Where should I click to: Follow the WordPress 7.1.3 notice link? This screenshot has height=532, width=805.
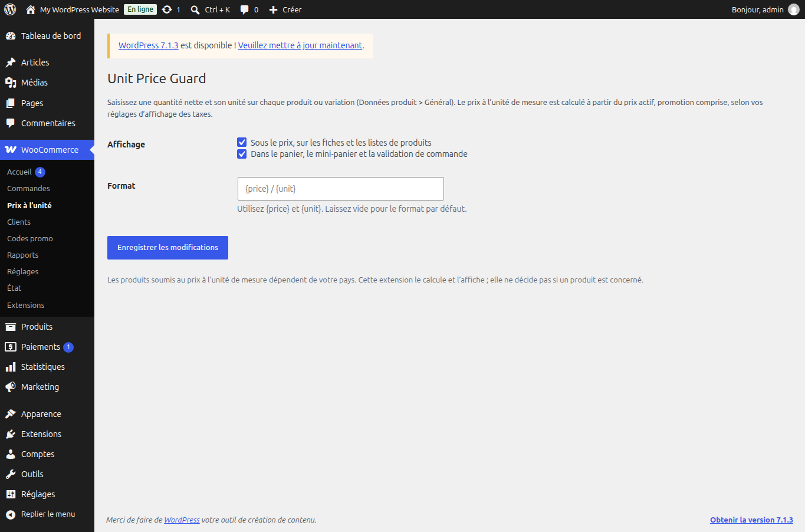click(149, 45)
